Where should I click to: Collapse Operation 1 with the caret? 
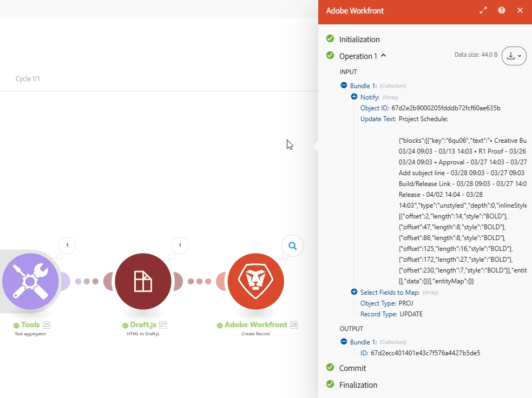click(x=383, y=56)
